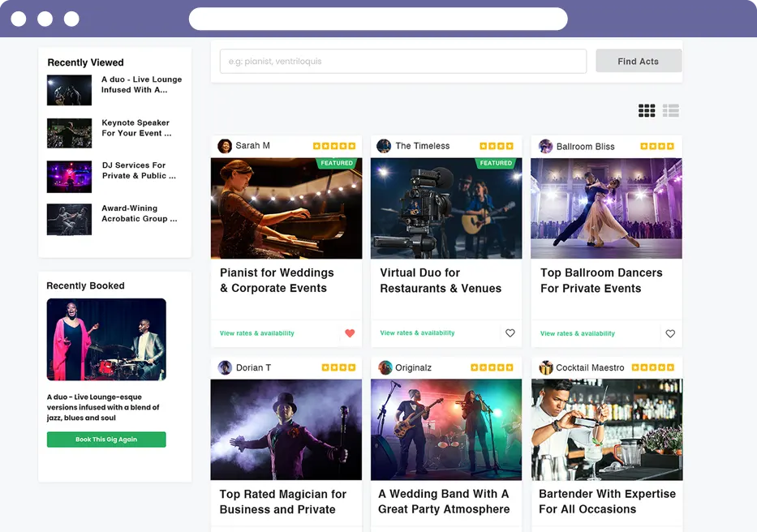Open 'Top Ballroom Dancers For Private Events' title
This screenshot has width=757, height=532.
[601, 281]
